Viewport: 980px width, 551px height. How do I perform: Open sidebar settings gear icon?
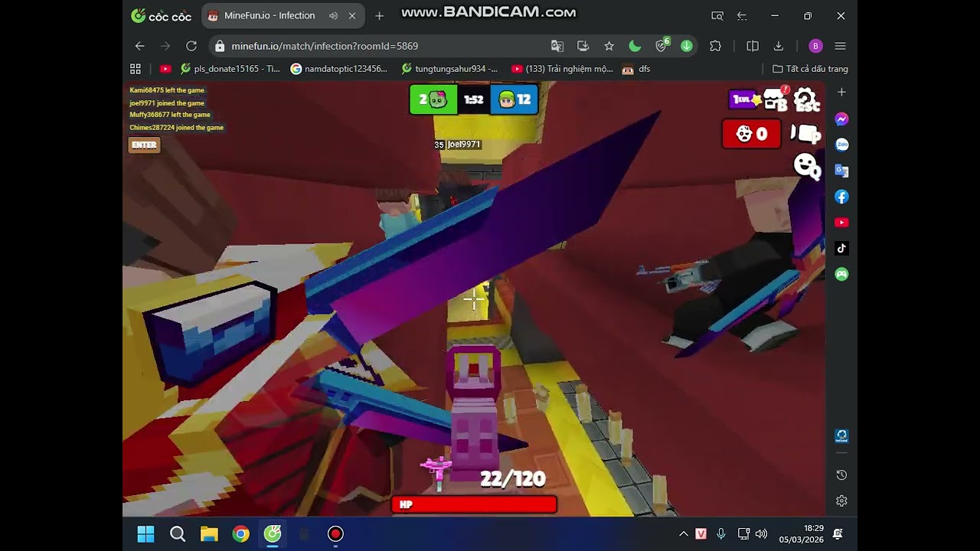click(841, 501)
